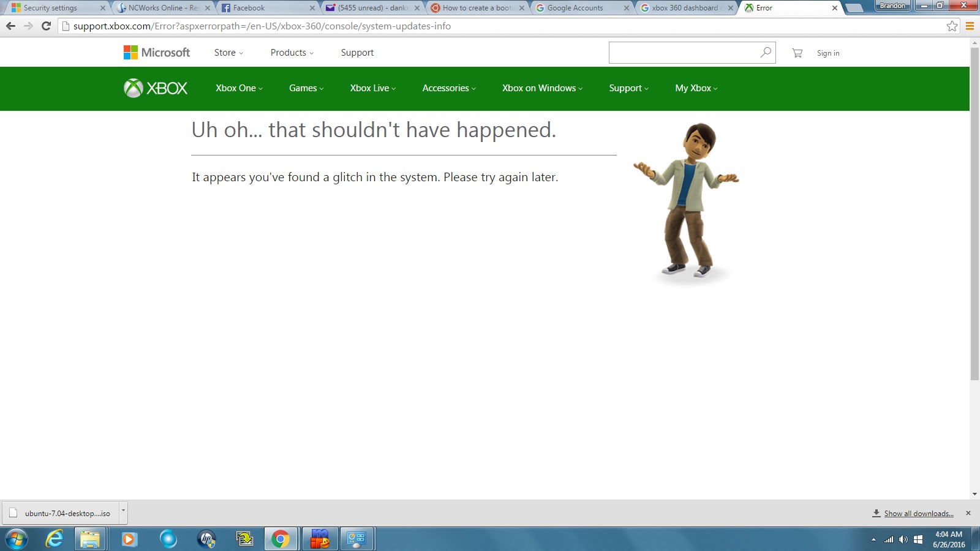Expand Support menu in green bar
980x551 pixels.
point(629,88)
